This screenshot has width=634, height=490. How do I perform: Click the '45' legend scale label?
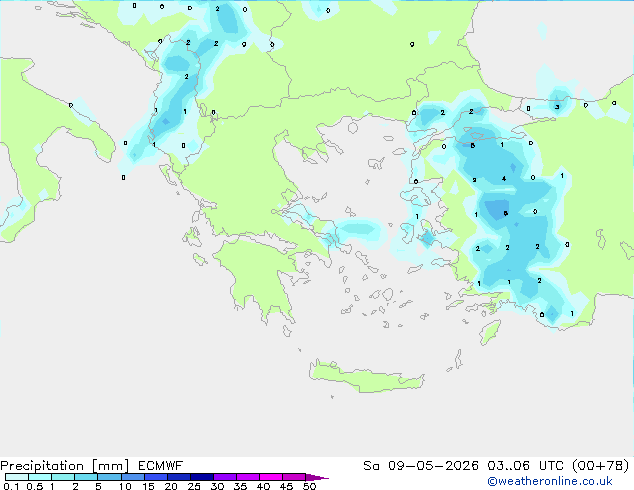tap(286, 486)
